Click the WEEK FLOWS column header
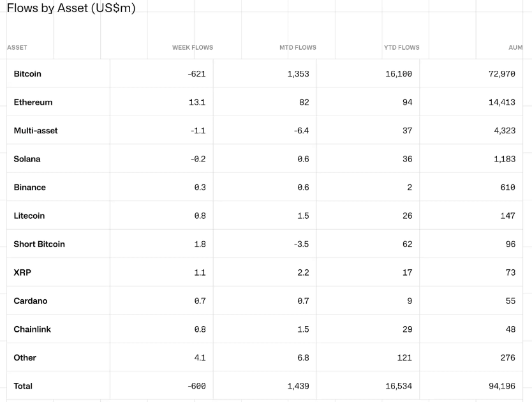532x402 pixels. [x=192, y=48]
